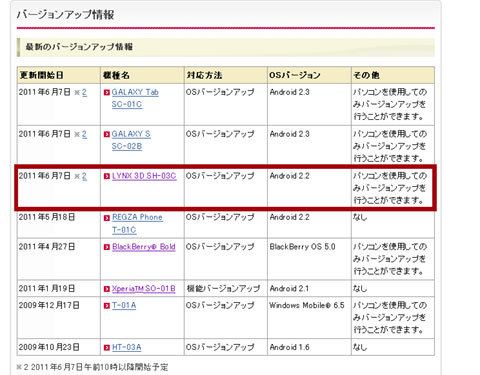This screenshot has width=480, height=375.
Task: Click red arrow icon beside LYNX 3D
Action: [x=107, y=176]
